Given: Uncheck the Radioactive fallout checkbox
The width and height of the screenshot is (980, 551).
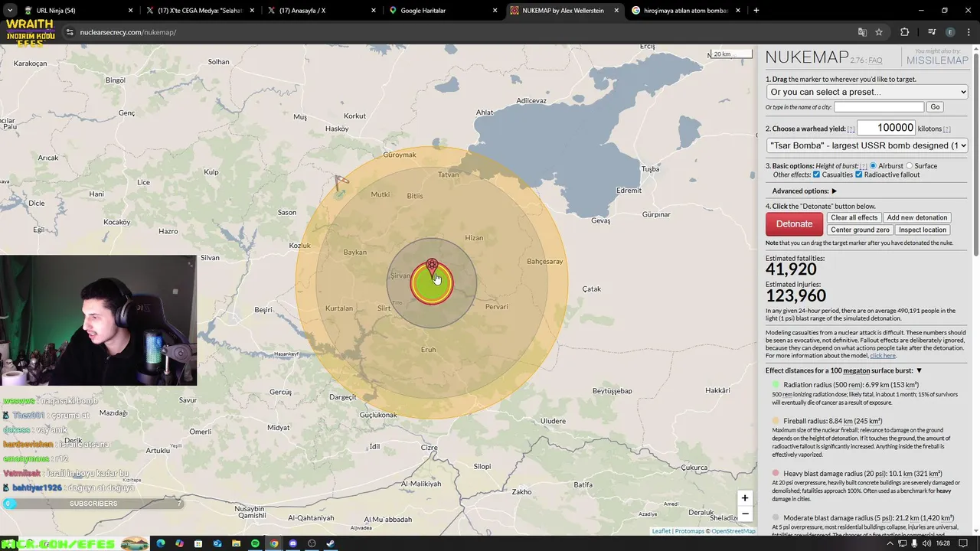Looking at the screenshot, I should [858, 174].
